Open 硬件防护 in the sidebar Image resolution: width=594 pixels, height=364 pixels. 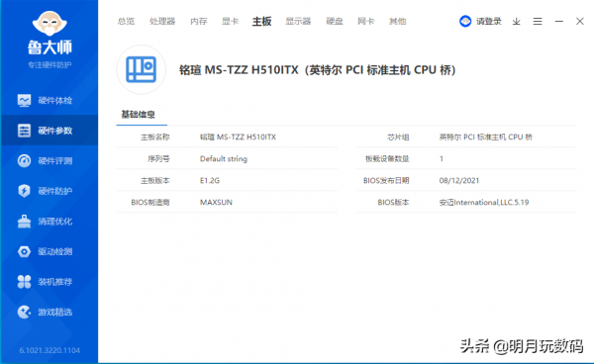point(49,191)
